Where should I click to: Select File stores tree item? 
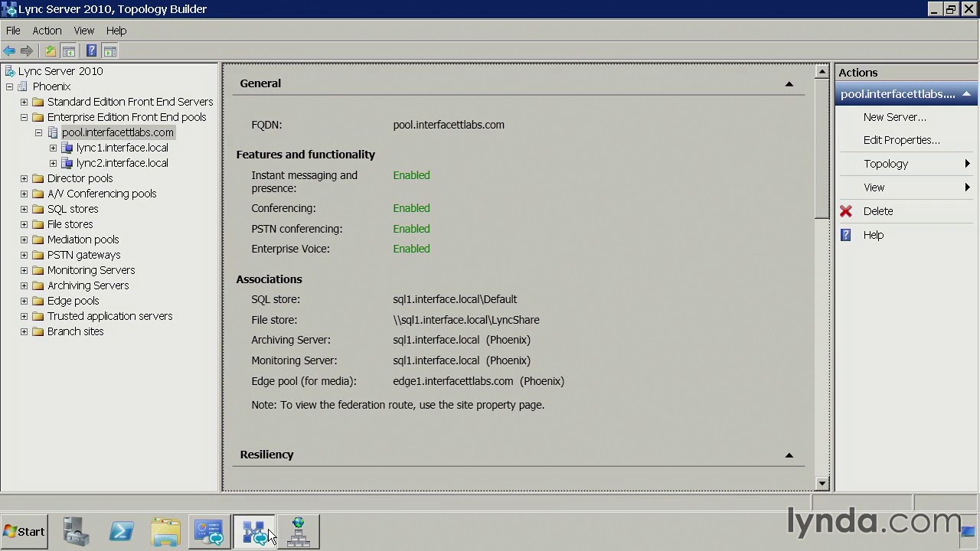click(x=70, y=224)
